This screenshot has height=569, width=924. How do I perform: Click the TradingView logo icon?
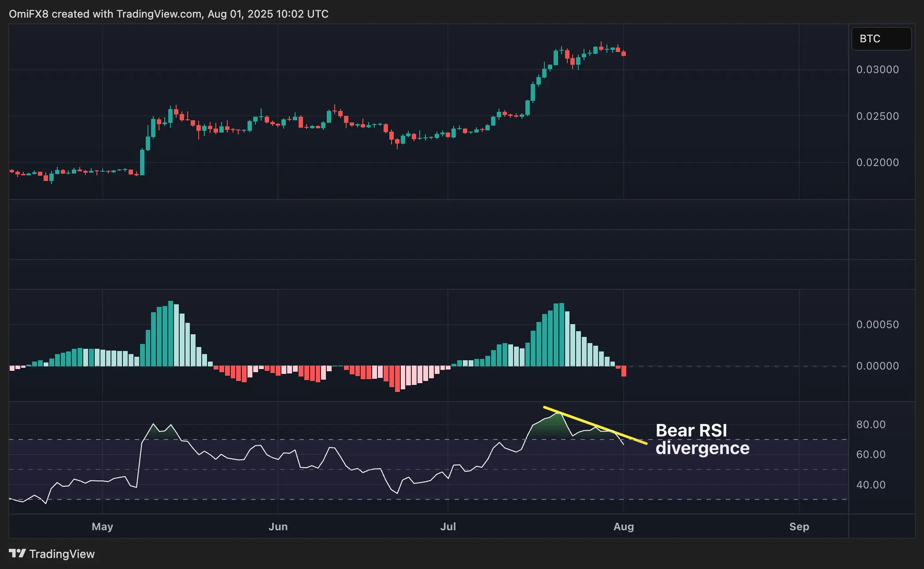(x=18, y=554)
